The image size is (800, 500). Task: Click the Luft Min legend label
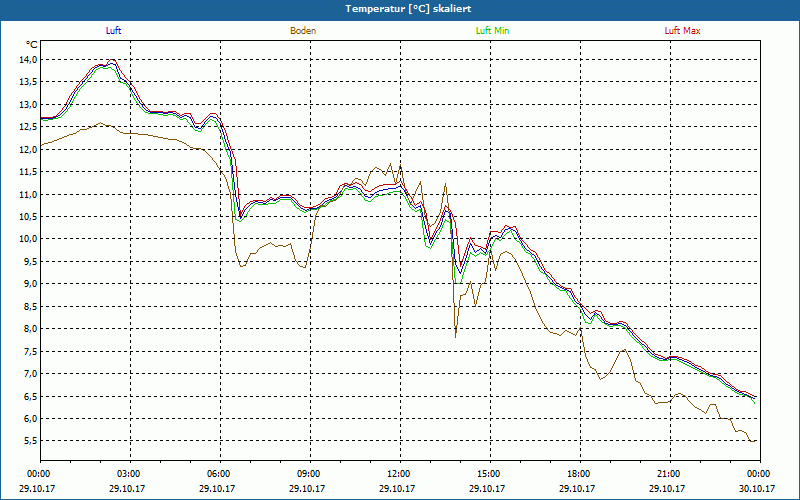[x=492, y=31]
